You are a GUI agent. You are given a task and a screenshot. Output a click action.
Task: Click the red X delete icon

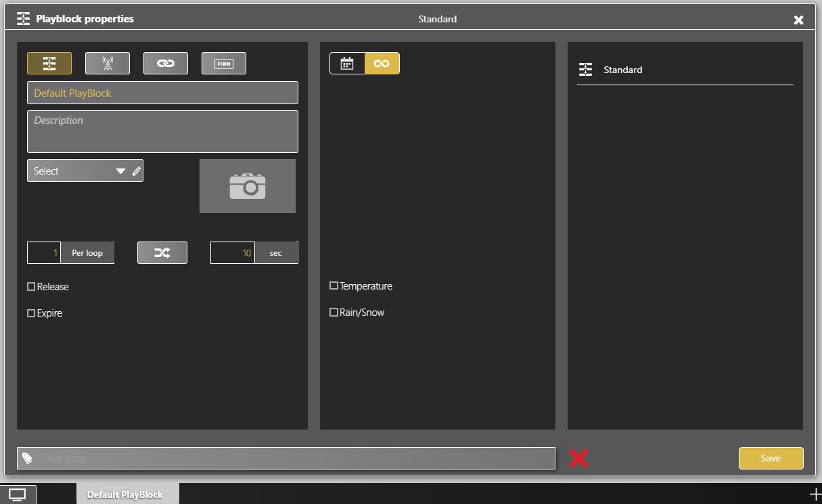pyautogui.click(x=578, y=458)
